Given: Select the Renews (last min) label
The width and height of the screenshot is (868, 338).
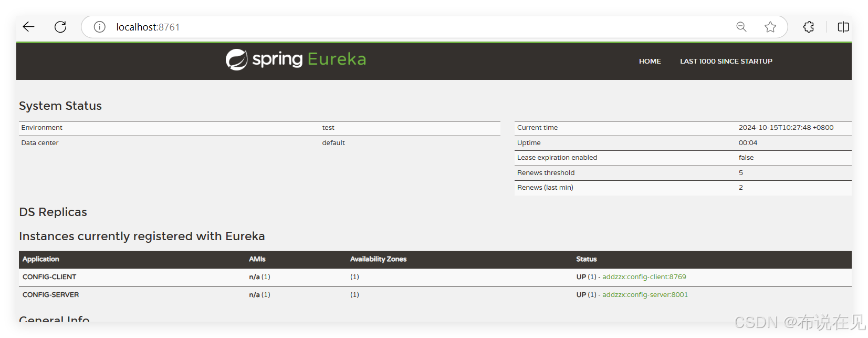Looking at the screenshot, I should click(x=545, y=188).
